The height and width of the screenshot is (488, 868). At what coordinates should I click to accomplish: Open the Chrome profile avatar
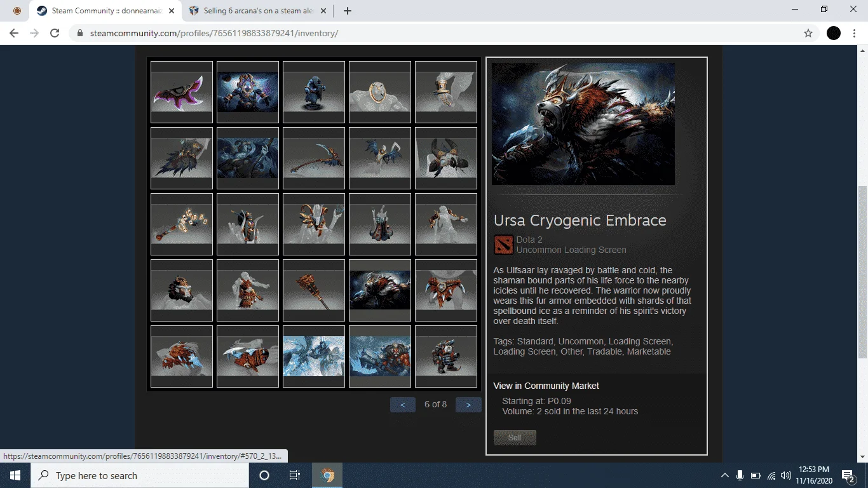tap(834, 33)
